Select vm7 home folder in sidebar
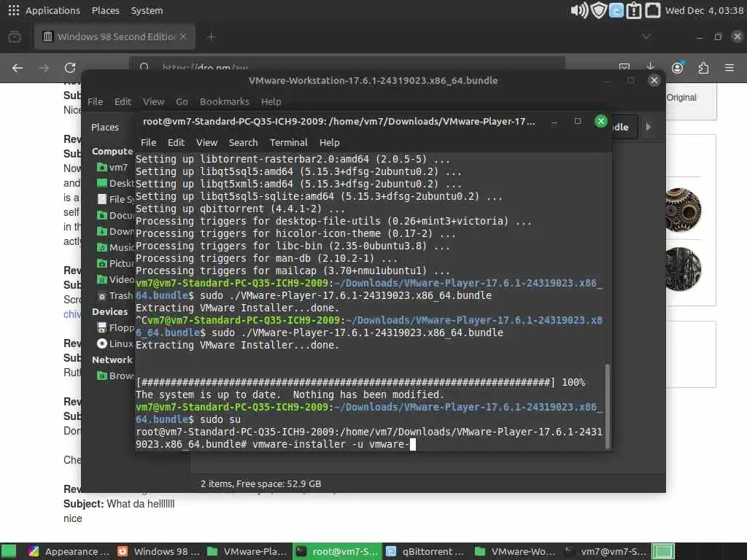The width and height of the screenshot is (747, 560). [112, 167]
